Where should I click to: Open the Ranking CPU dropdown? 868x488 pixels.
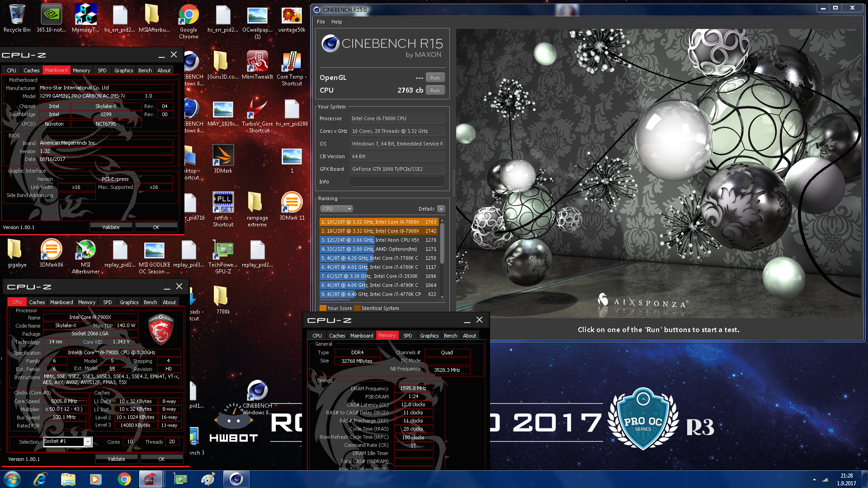(336, 209)
